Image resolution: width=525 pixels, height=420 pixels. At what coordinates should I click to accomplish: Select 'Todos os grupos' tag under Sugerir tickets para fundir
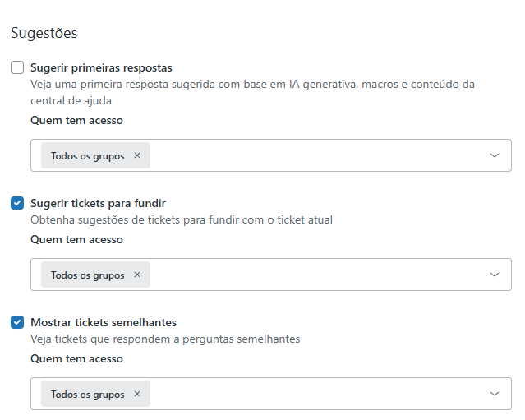(x=87, y=275)
